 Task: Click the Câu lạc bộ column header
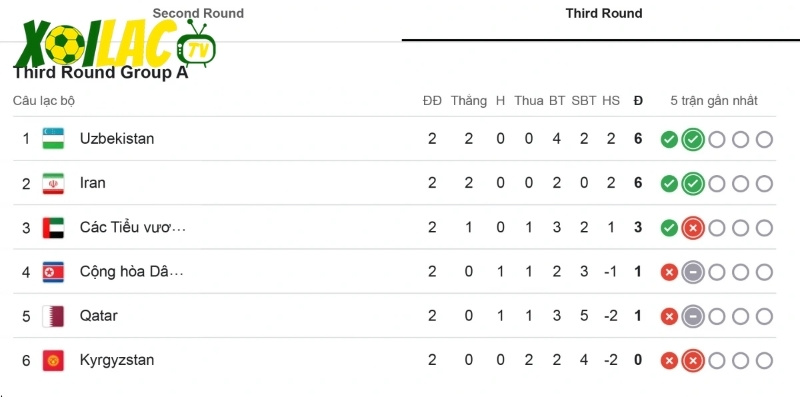44,101
